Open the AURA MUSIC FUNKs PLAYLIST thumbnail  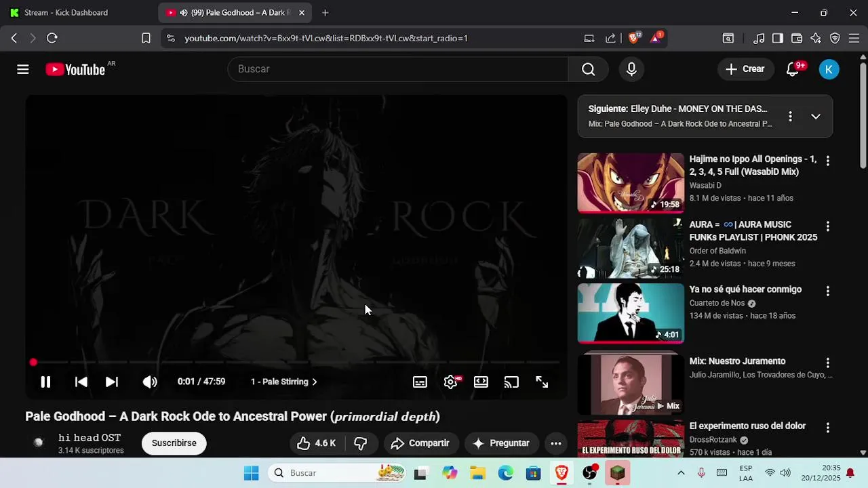click(x=631, y=248)
